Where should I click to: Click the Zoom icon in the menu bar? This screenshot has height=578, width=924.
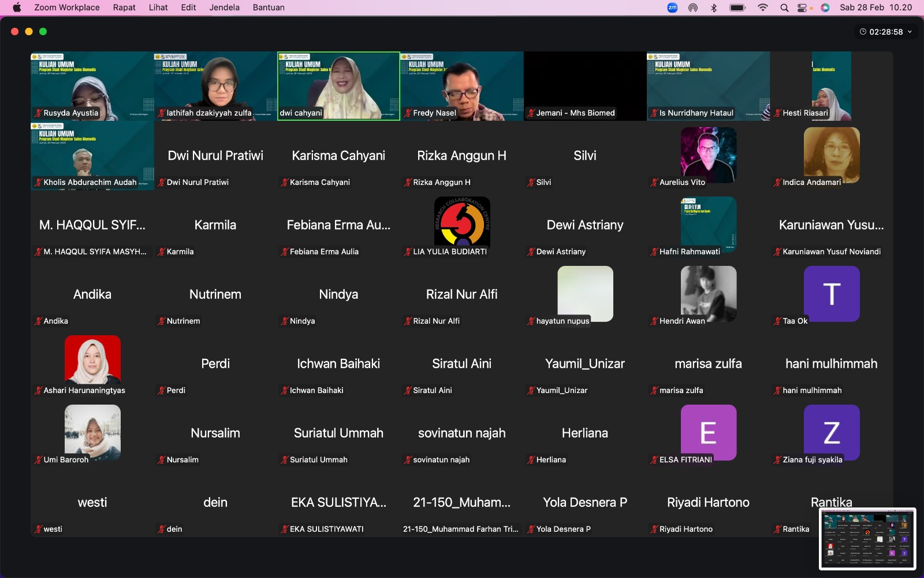pos(672,8)
